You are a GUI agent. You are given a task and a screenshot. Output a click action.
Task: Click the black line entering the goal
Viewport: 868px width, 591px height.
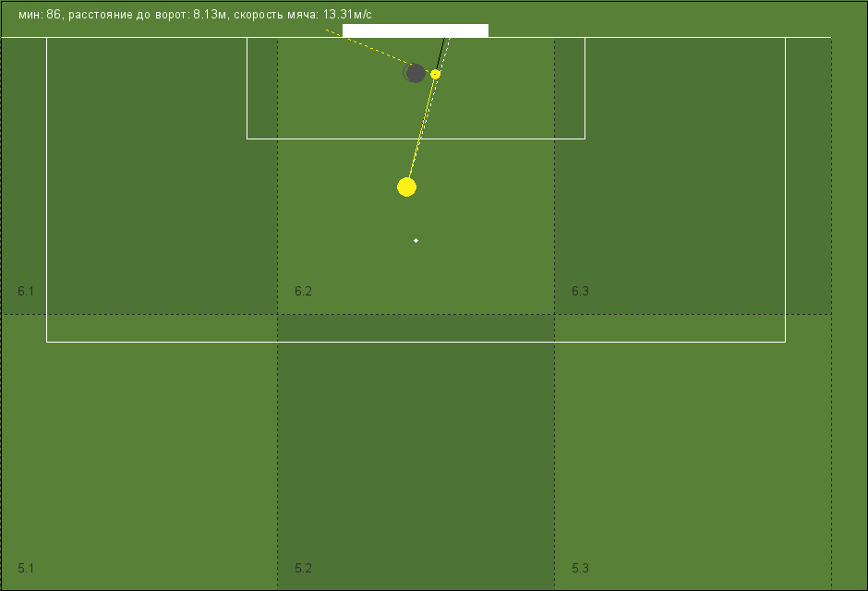(x=440, y=54)
